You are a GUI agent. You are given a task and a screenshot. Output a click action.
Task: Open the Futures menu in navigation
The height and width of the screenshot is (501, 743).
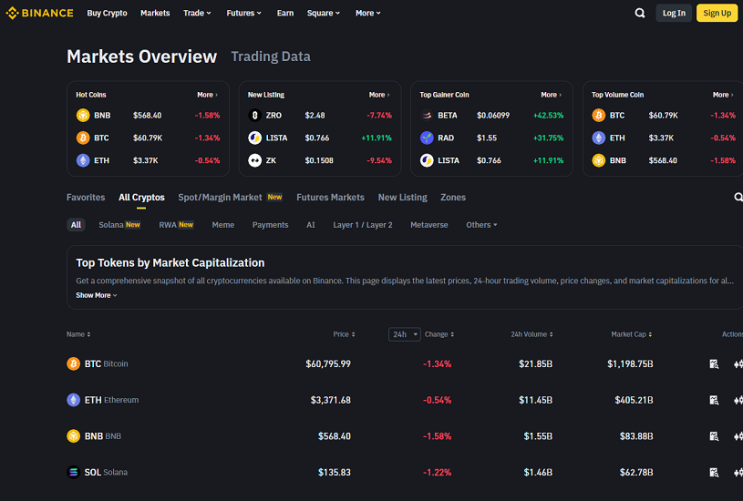click(x=244, y=13)
